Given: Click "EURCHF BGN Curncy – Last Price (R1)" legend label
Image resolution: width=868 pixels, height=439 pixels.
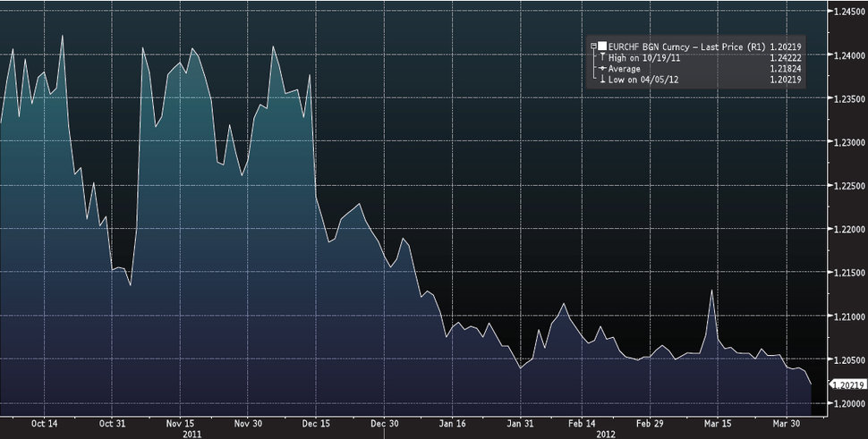Looking at the screenshot, I should pyautogui.click(x=686, y=47).
